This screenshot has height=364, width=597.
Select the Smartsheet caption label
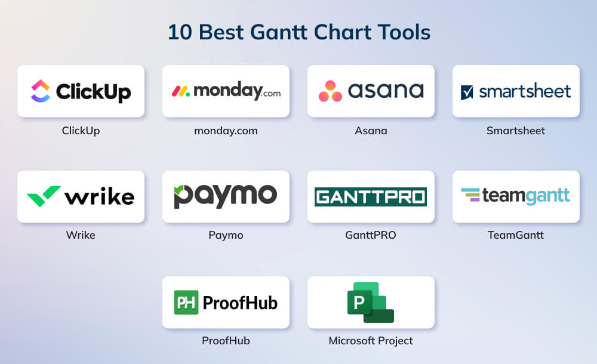click(x=516, y=131)
